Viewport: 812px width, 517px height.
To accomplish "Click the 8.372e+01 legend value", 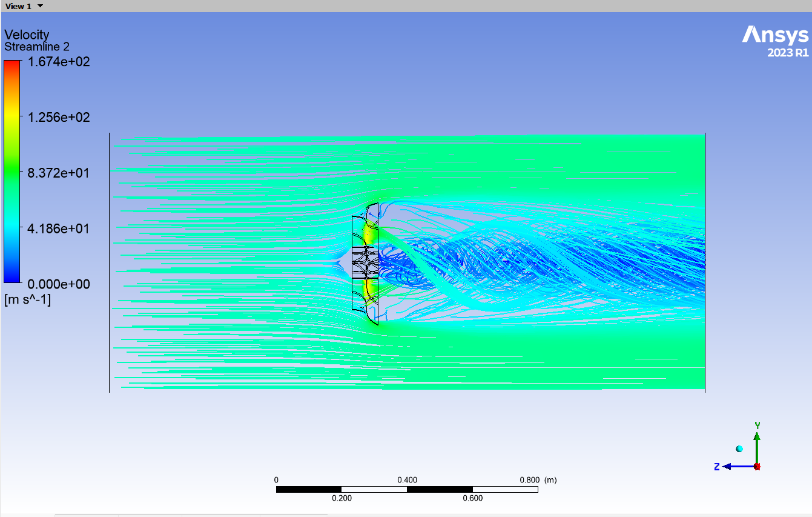I will [59, 173].
